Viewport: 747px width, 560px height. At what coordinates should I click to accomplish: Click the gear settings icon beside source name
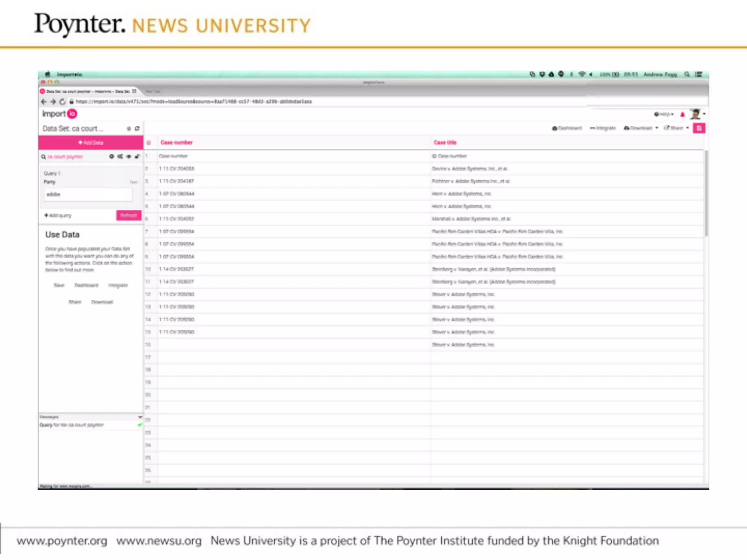(111, 156)
